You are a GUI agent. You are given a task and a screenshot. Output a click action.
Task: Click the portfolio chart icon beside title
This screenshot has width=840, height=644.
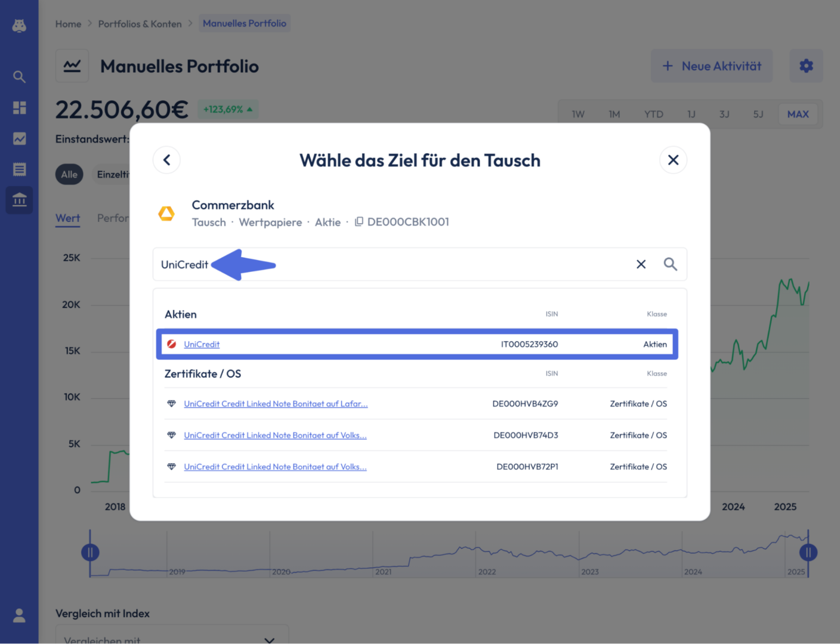point(72,66)
